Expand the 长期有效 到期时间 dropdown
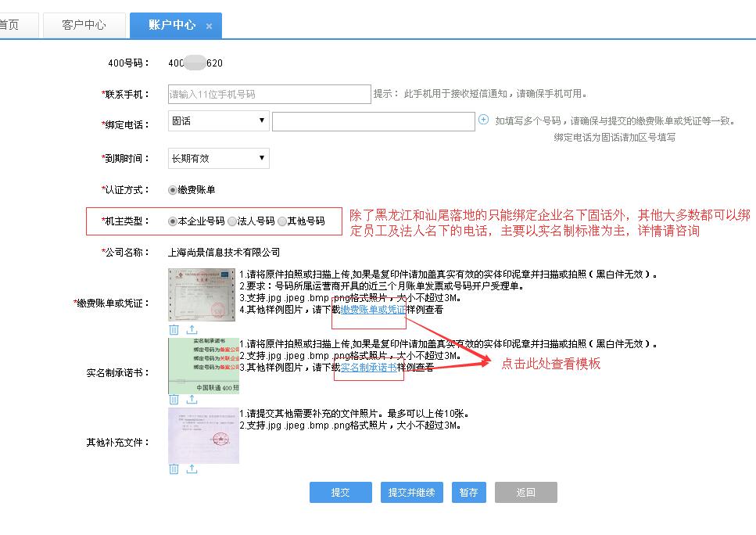 (x=219, y=159)
